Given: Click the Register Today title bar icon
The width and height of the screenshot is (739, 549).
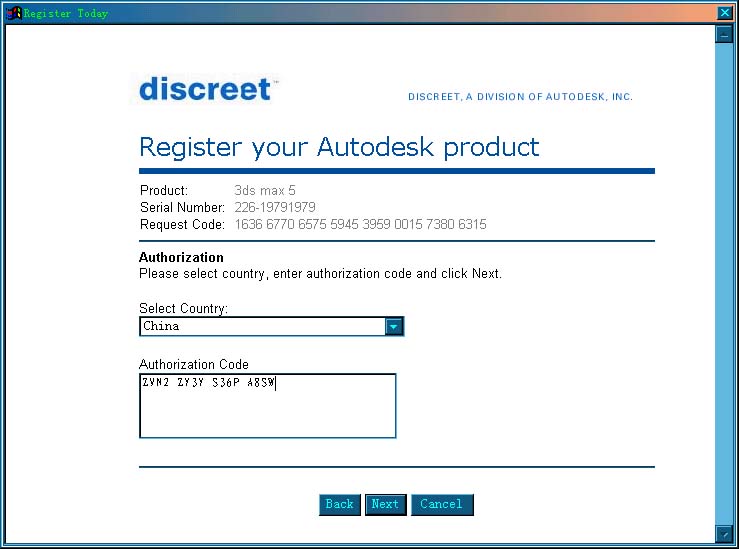Looking at the screenshot, I should pyautogui.click(x=14, y=13).
